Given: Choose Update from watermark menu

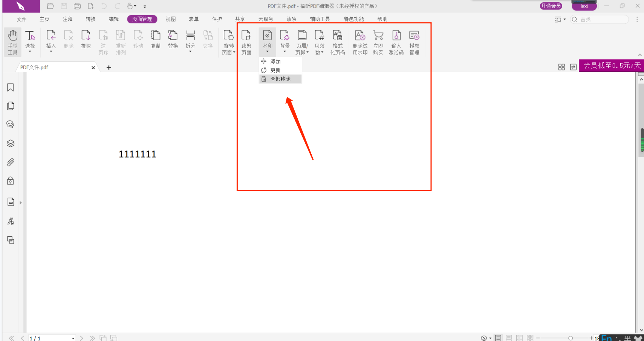Looking at the screenshot, I should coord(280,70).
